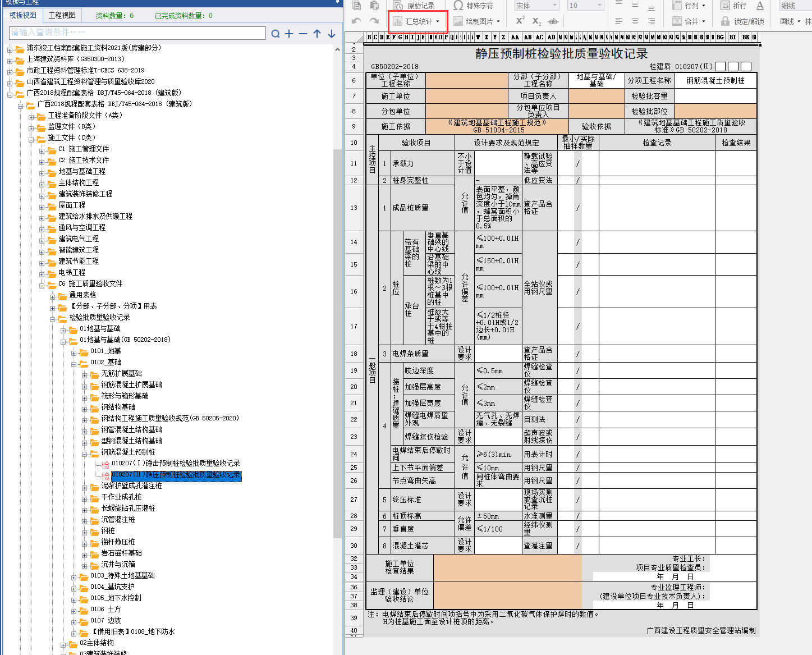Image resolution: width=812 pixels, height=655 pixels.
Task: Click the down arrow icon beside search
Action: click(x=332, y=34)
